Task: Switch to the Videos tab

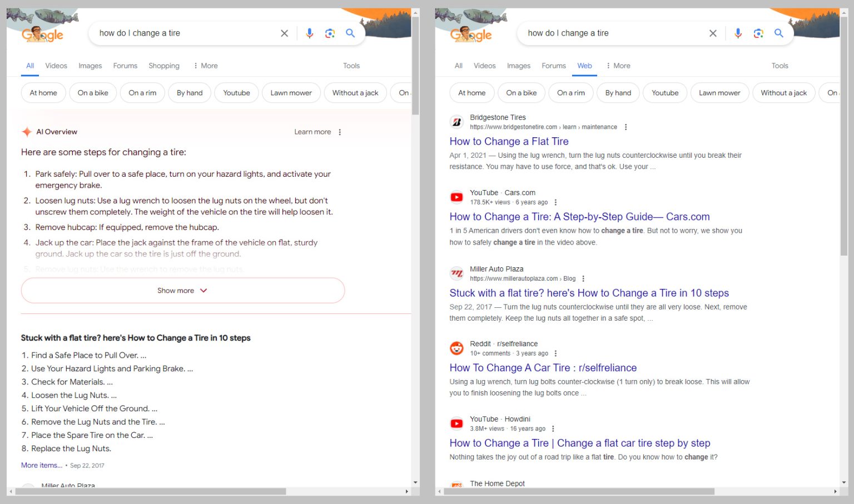Action: [56, 66]
